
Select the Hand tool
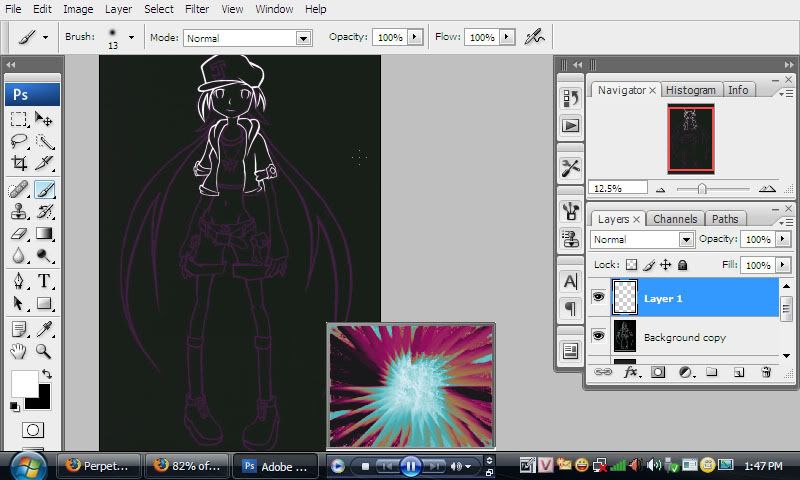[19, 351]
